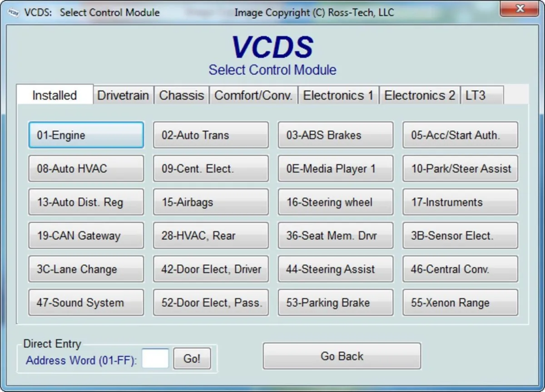Open the 42-Door Elect, Driver module
Image resolution: width=545 pixels, height=392 pixels.
pyautogui.click(x=210, y=269)
